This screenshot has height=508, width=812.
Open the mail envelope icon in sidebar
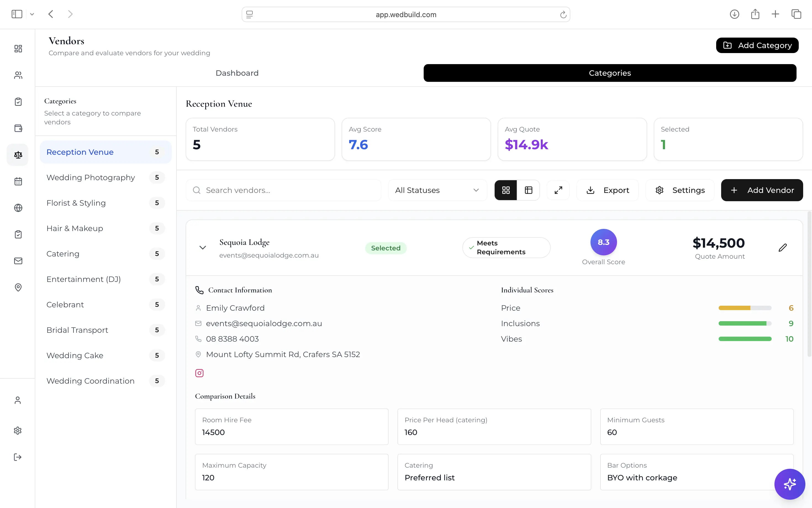18,261
